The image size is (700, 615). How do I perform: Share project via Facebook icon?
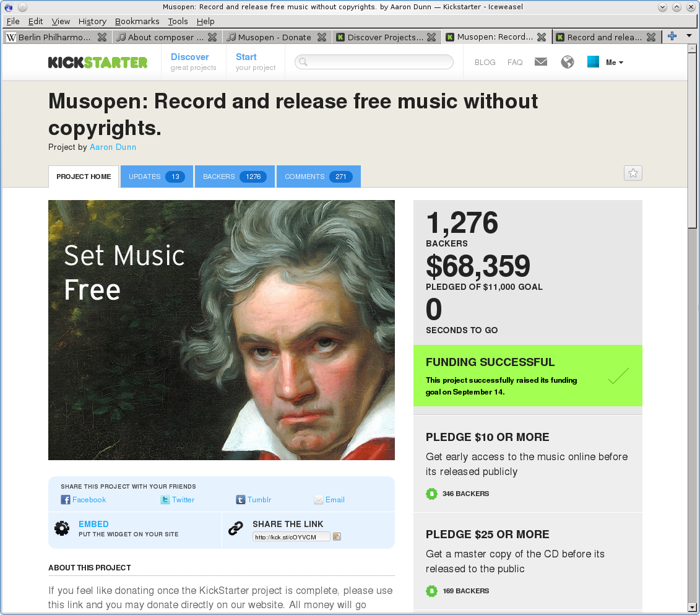tap(65, 500)
